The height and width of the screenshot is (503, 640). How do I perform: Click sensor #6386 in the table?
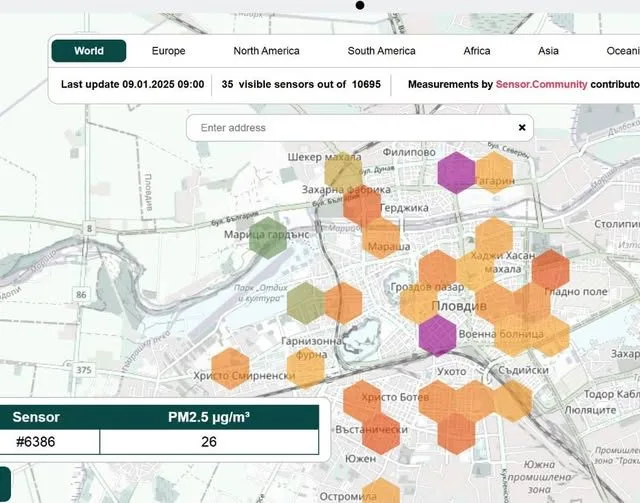tap(39, 441)
